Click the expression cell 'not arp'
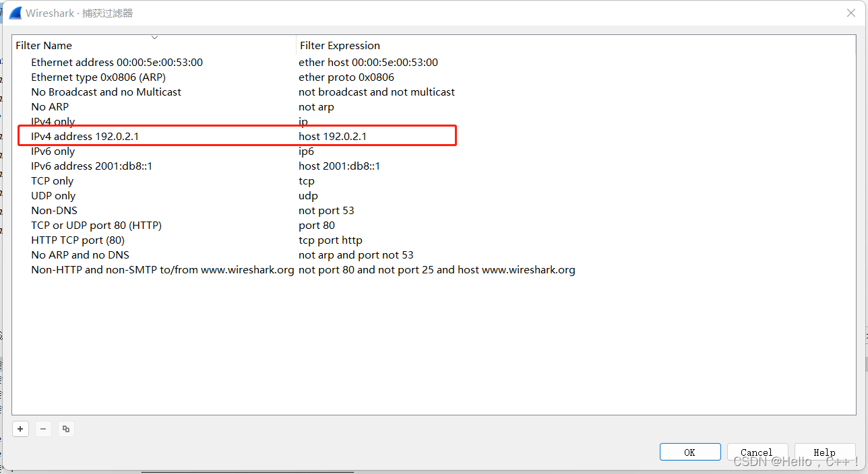This screenshot has height=474, width=868. point(316,106)
